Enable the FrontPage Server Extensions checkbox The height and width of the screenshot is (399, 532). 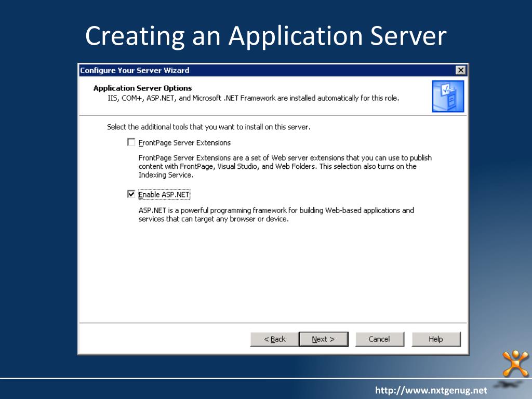[x=131, y=142]
